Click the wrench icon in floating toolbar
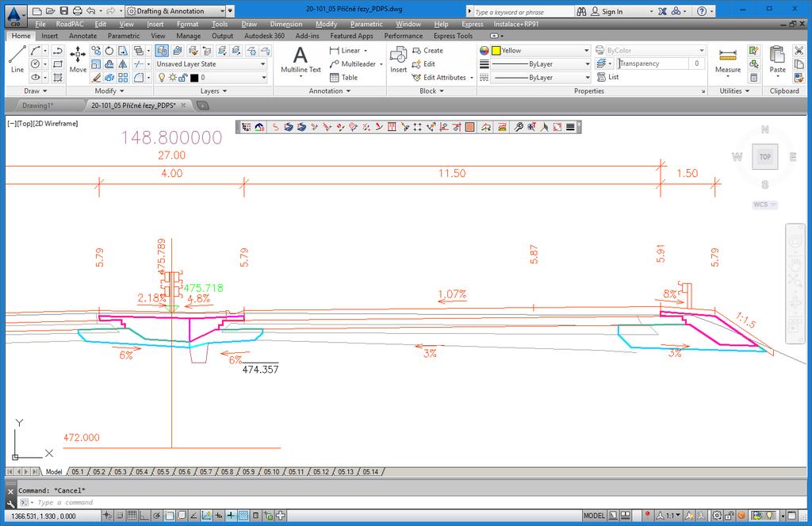The image size is (812, 526). coord(519,127)
